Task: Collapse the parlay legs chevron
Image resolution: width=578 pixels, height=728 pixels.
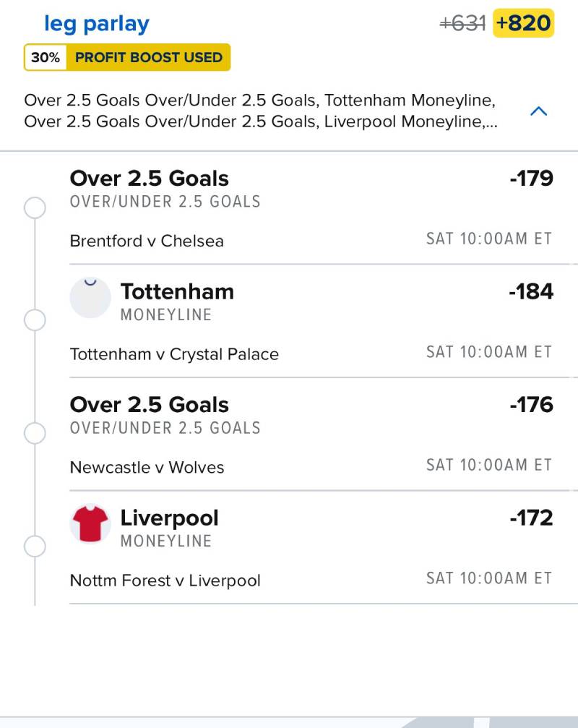Action: [x=538, y=111]
